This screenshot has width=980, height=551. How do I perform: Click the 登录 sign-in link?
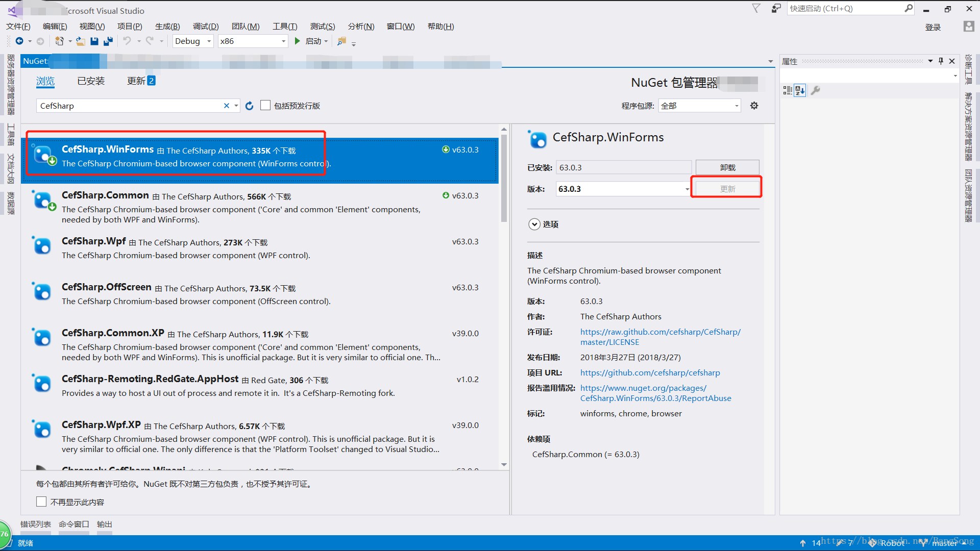(x=933, y=27)
